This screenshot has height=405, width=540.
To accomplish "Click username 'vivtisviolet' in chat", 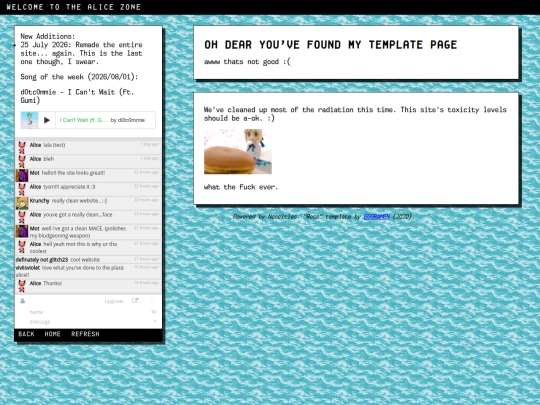I will point(28,268).
